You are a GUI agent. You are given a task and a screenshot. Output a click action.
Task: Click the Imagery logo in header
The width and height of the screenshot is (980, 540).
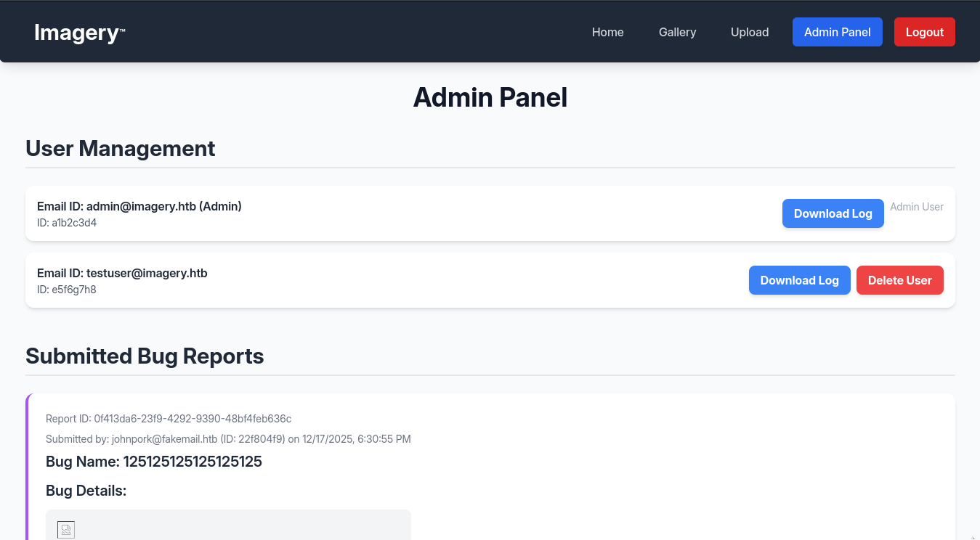coord(79,33)
